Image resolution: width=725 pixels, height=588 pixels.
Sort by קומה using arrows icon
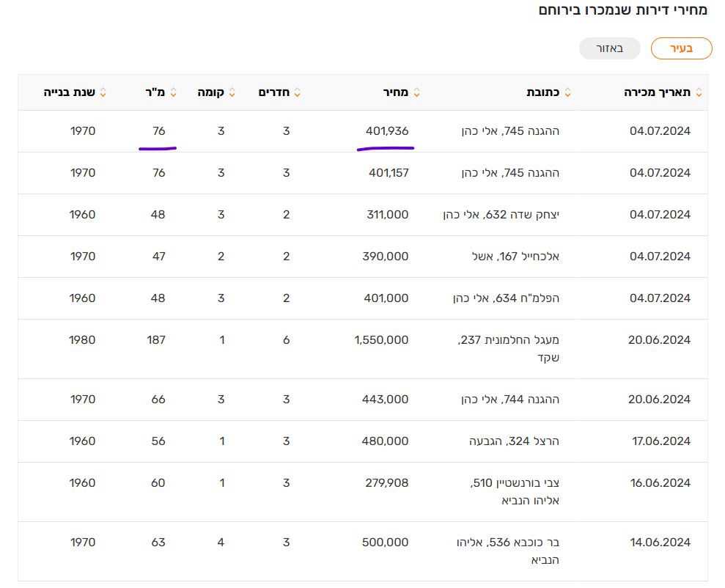pyautogui.click(x=232, y=93)
